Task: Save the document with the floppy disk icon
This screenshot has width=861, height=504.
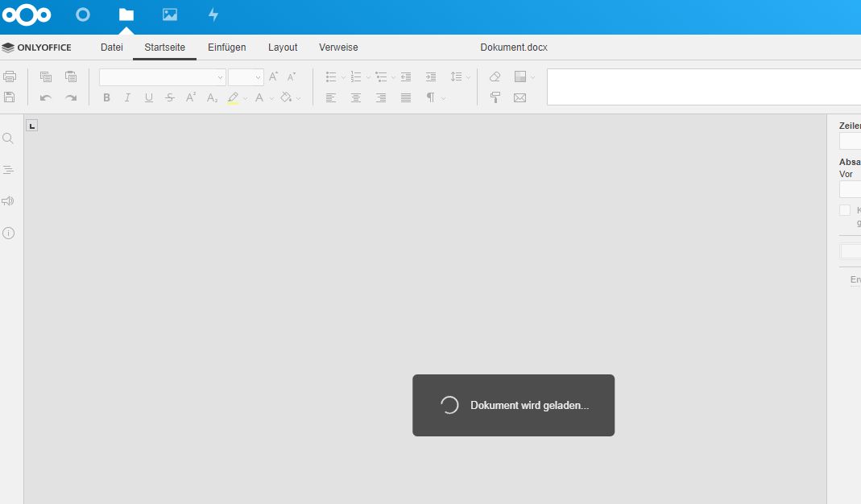Action: [10, 97]
